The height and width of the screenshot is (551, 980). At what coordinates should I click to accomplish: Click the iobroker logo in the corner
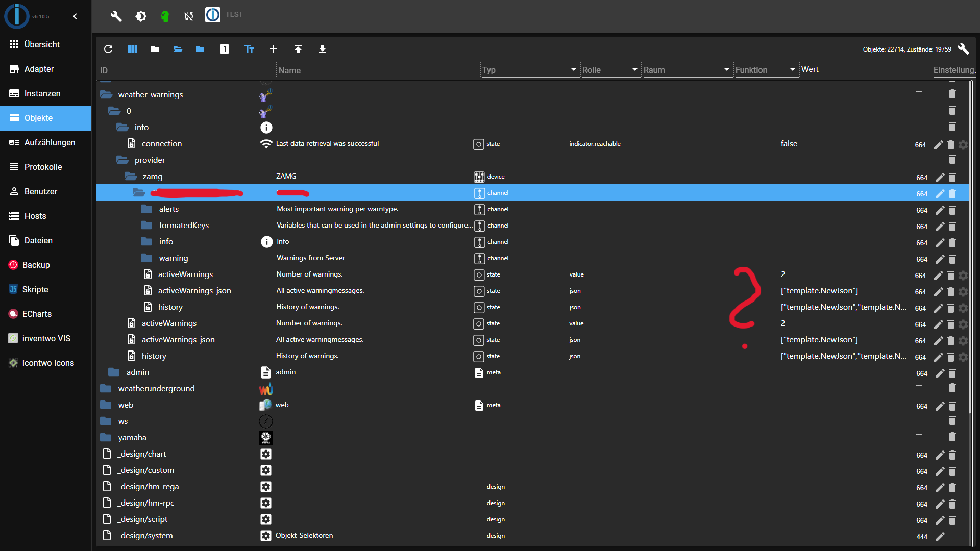tap(17, 16)
